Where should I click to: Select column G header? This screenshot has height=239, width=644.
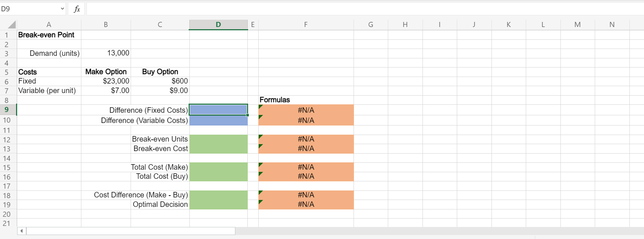[x=371, y=24]
